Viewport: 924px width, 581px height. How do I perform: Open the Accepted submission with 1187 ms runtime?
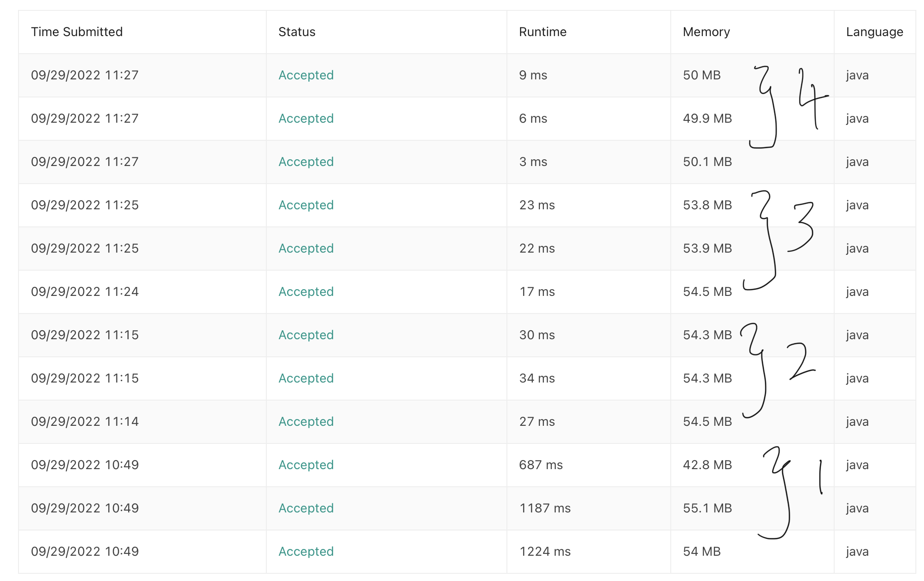tap(306, 508)
